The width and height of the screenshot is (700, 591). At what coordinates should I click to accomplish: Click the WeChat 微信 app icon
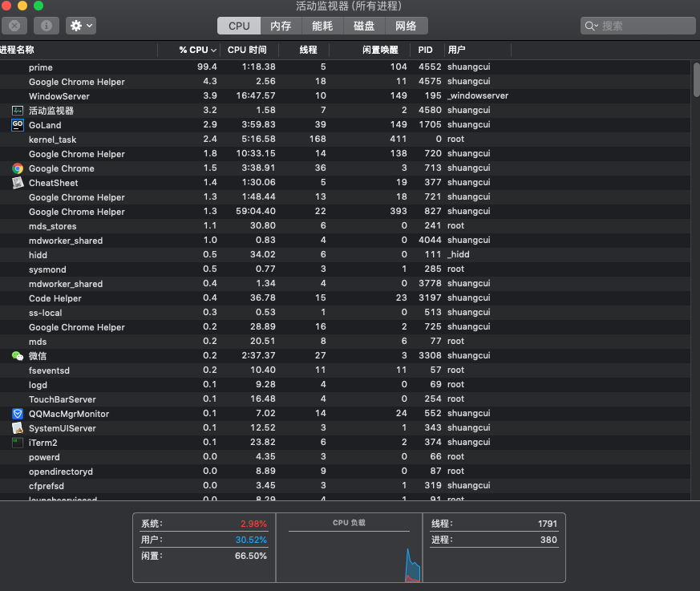[18, 356]
